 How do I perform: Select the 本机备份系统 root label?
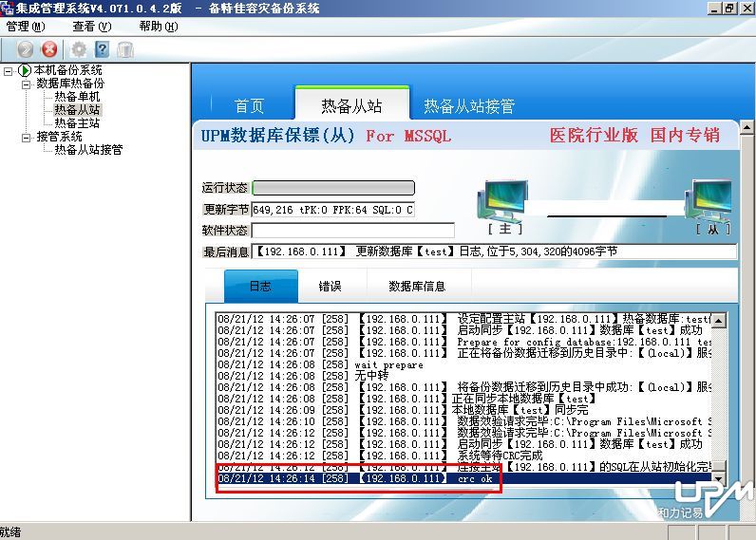click(67, 70)
